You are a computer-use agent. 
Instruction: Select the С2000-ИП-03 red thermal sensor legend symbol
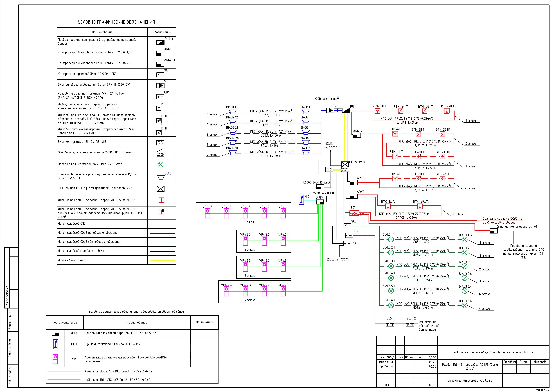click(161, 200)
